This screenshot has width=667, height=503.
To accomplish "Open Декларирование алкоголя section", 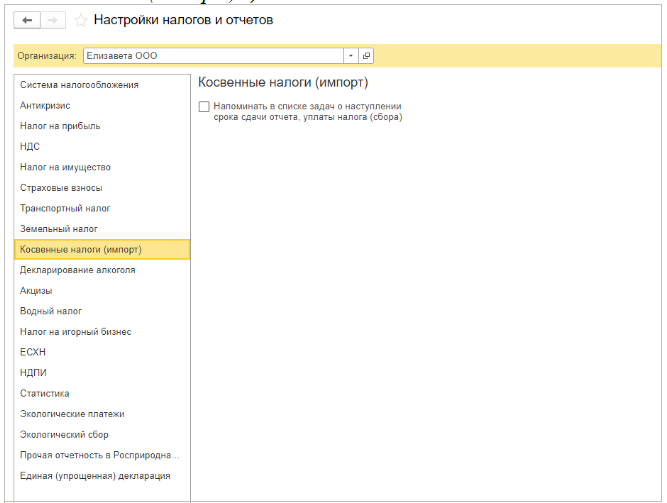I will 77,270.
